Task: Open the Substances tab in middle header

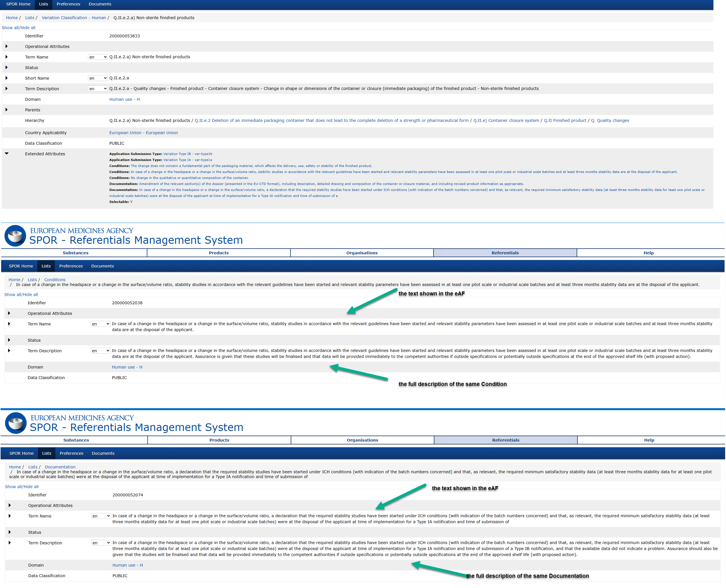Action: point(75,253)
